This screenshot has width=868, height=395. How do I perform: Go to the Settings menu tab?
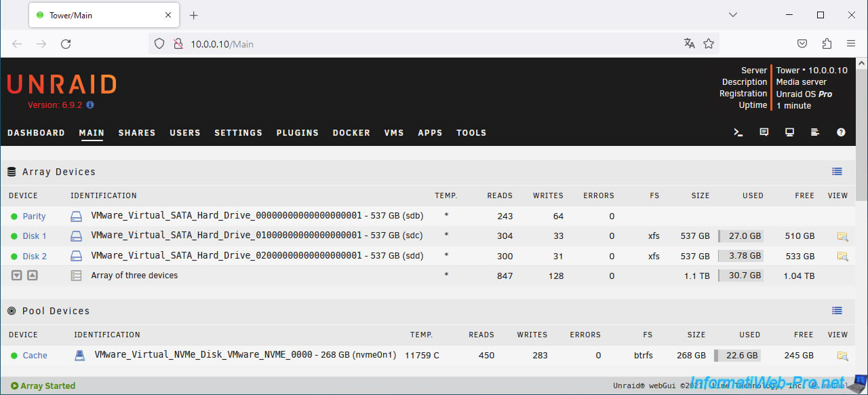(238, 133)
